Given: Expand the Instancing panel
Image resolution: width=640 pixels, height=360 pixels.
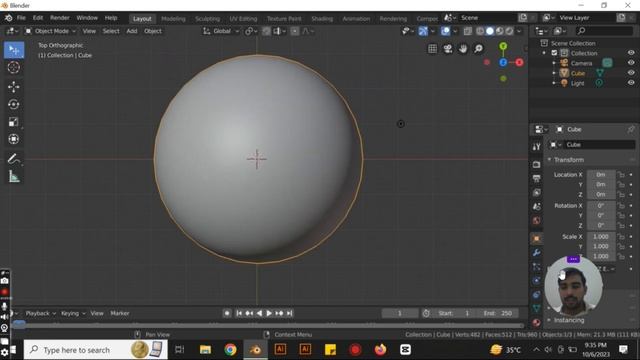Looking at the screenshot, I should click(569, 320).
